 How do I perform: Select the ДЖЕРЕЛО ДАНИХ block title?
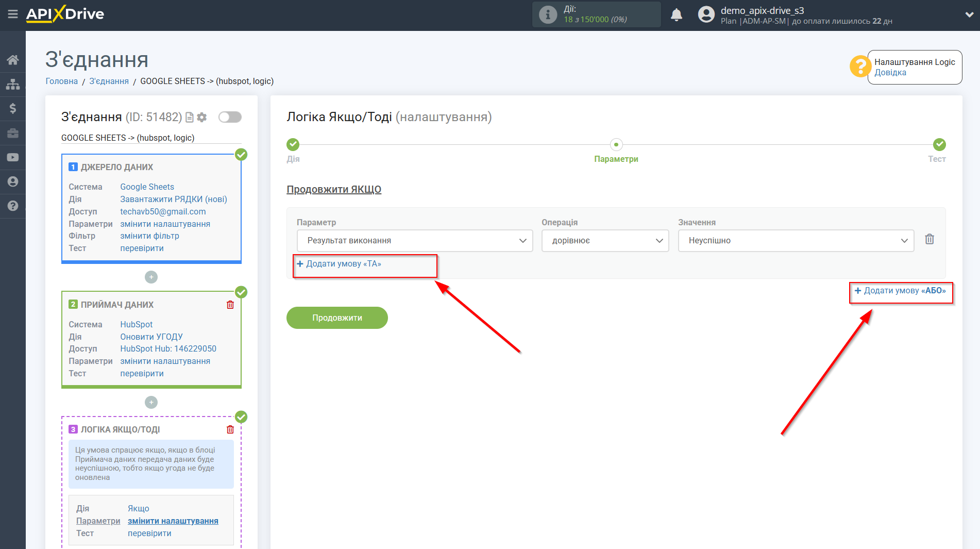pyautogui.click(x=116, y=167)
